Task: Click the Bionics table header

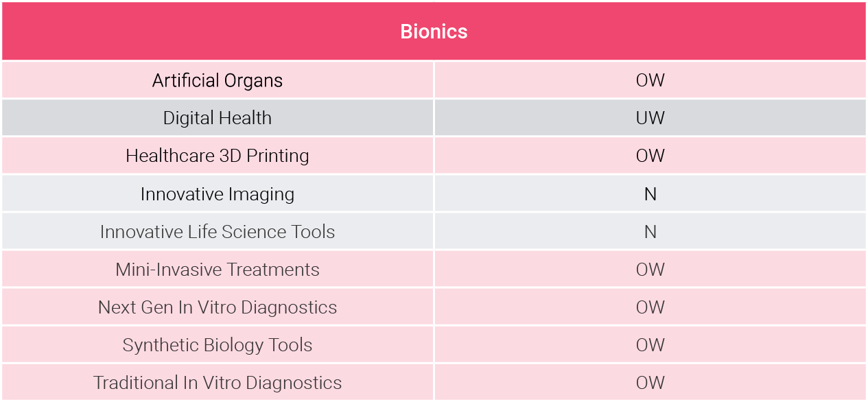Action: [x=434, y=31]
